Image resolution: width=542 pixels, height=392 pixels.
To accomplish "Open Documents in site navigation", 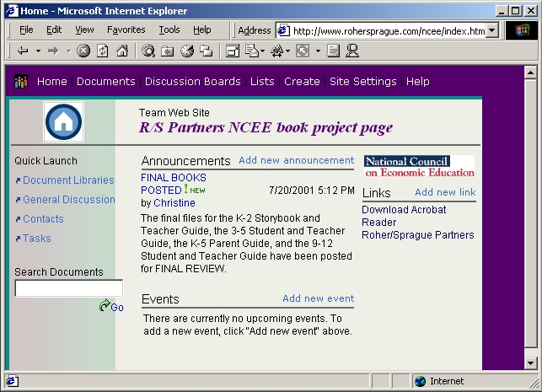I will coord(105,82).
